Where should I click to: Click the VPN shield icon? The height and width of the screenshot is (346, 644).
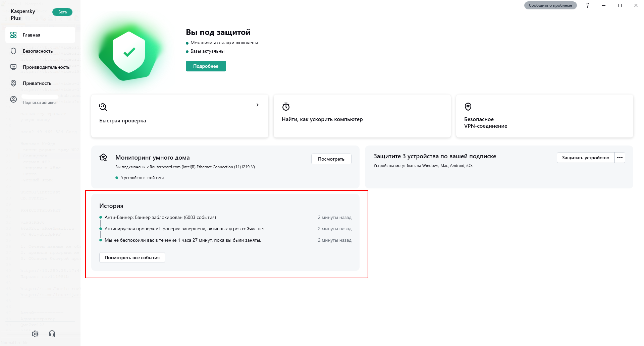[468, 107]
